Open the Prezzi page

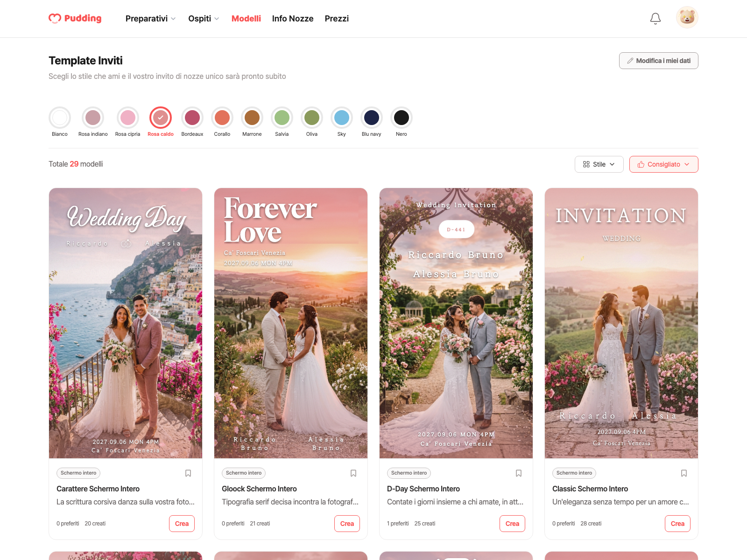pos(337,19)
